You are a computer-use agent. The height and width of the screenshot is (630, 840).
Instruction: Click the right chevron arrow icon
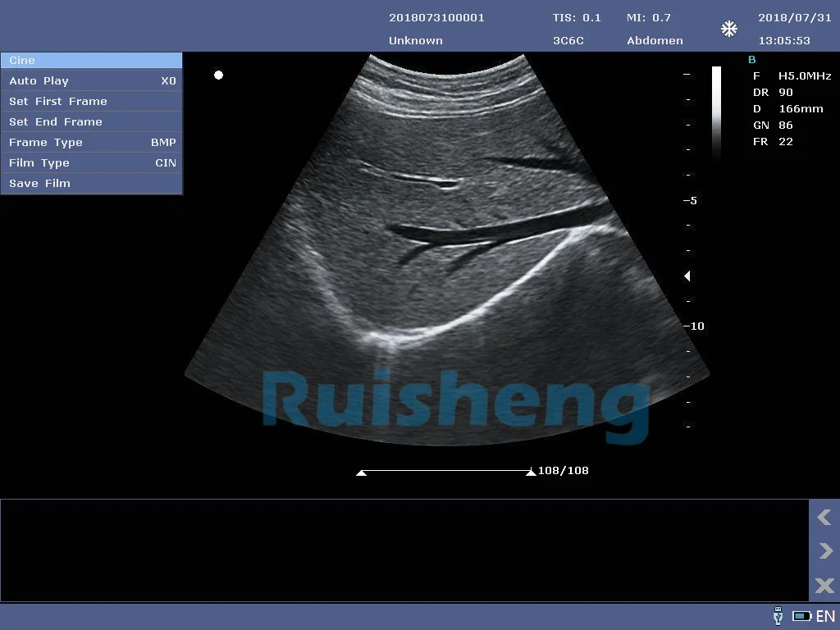824,551
